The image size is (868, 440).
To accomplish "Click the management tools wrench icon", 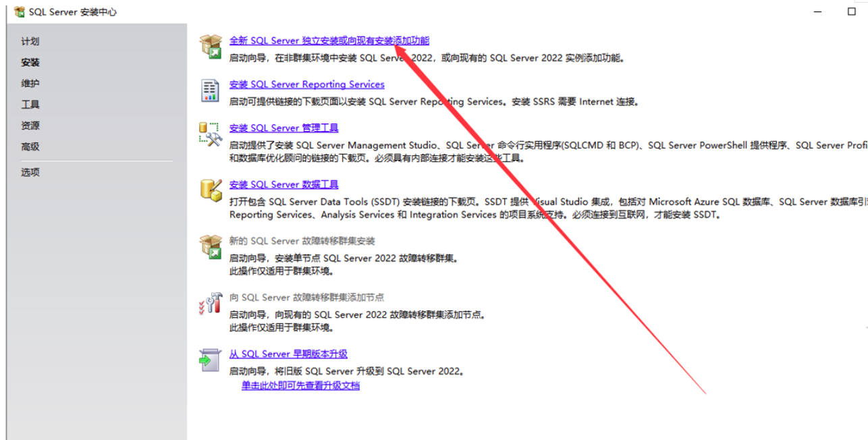I will point(211,134).
